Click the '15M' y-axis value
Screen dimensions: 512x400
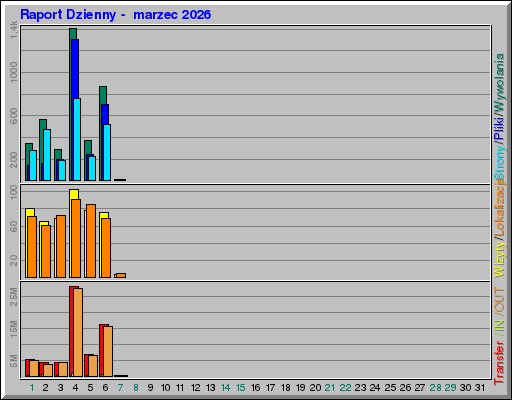coord(13,329)
